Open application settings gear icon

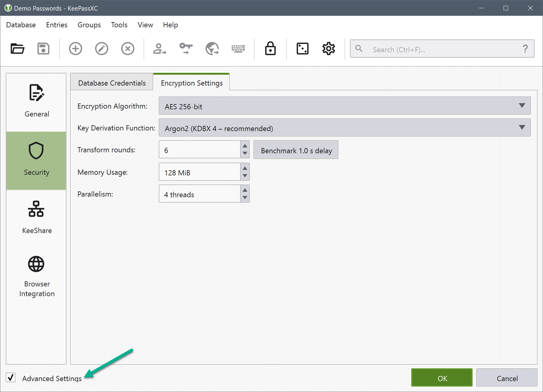328,49
